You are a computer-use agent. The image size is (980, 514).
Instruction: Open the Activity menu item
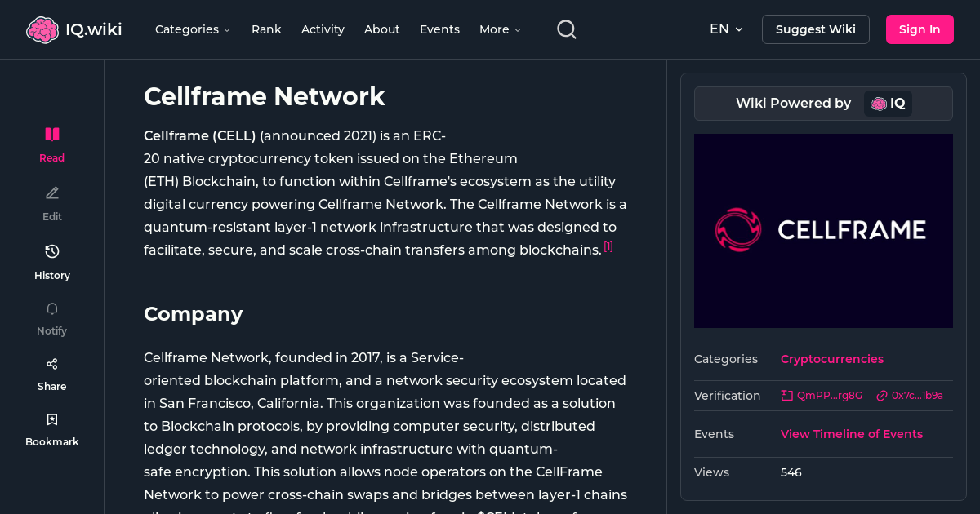[x=323, y=29]
